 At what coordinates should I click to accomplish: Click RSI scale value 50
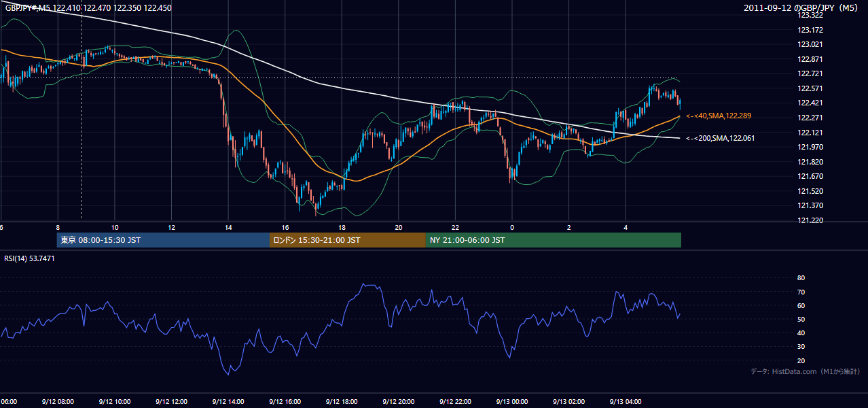click(801, 319)
